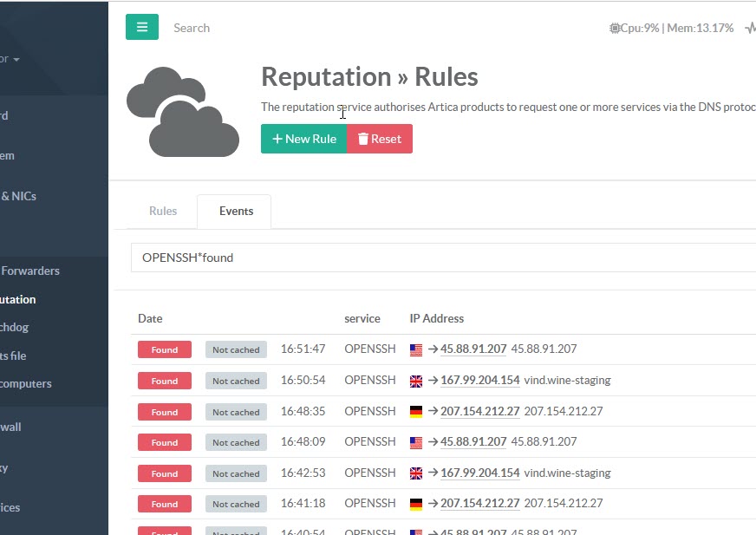Click the hamburger menu toggle button
The height and width of the screenshot is (535, 756).
point(142,27)
